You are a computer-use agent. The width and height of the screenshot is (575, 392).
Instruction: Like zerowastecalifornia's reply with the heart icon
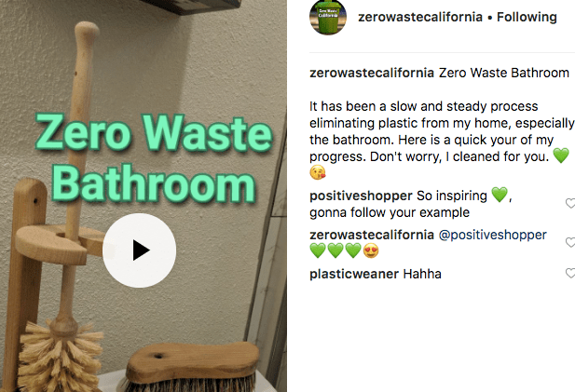[x=570, y=242]
